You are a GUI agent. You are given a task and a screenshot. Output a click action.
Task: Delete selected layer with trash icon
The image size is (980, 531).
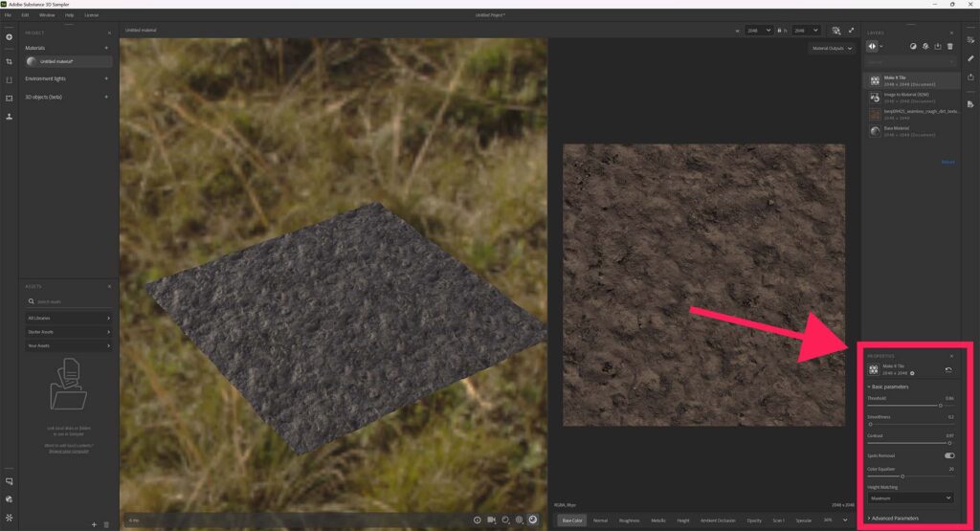point(950,46)
